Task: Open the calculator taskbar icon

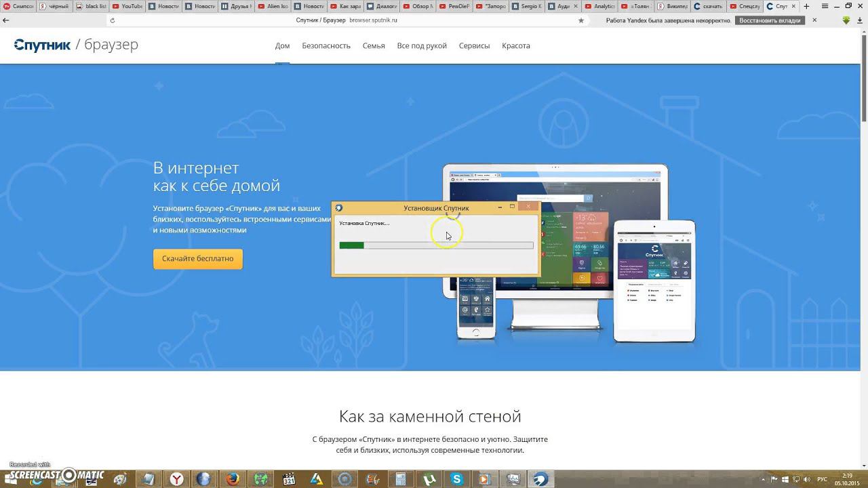Action: pyautogui.click(x=400, y=479)
